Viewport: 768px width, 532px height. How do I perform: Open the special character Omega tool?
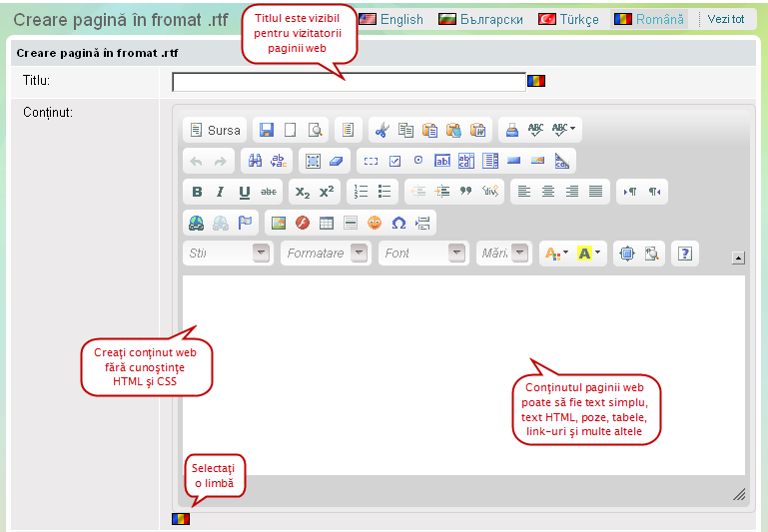pos(398,223)
